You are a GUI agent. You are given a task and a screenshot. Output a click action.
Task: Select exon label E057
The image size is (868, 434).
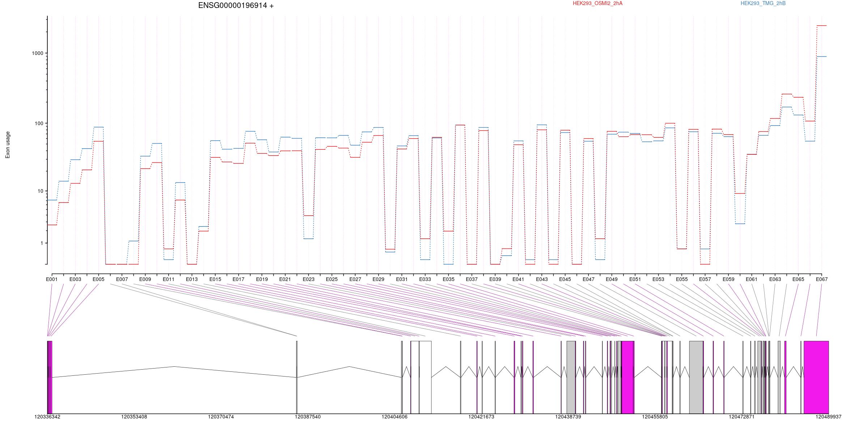coord(705,279)
